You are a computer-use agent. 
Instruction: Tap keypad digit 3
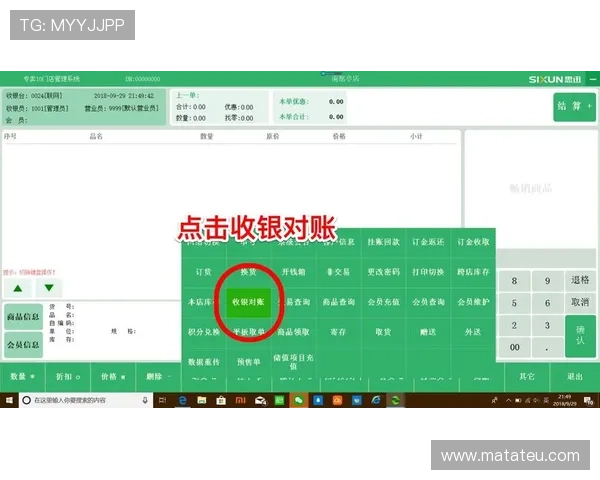click(548, 325)
